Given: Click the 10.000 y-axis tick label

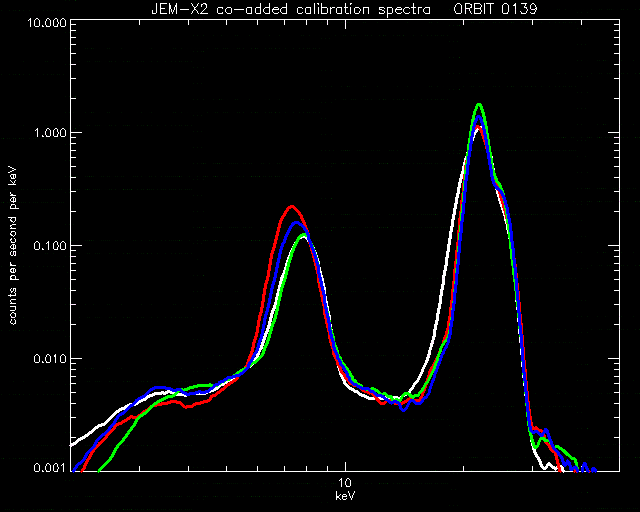Looking at the screenshot, I should click(x=47, y=22).
